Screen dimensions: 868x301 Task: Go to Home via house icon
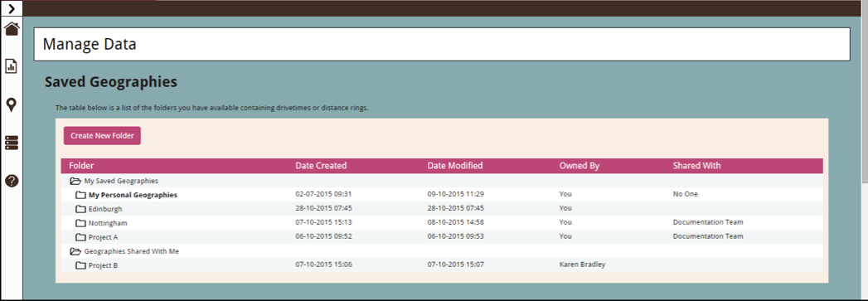(x=12, y=29)
